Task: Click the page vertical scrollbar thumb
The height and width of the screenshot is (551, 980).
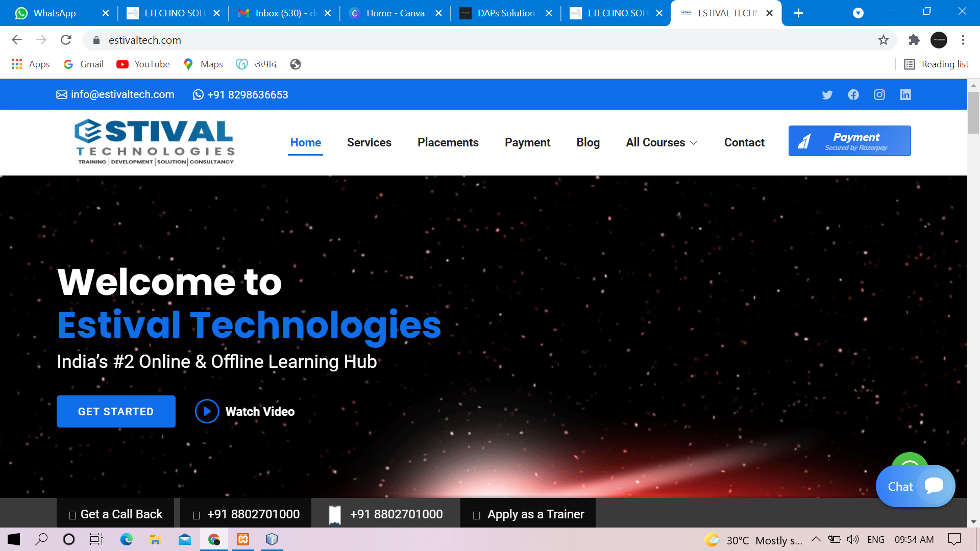Action: click(x=973, y=112)
